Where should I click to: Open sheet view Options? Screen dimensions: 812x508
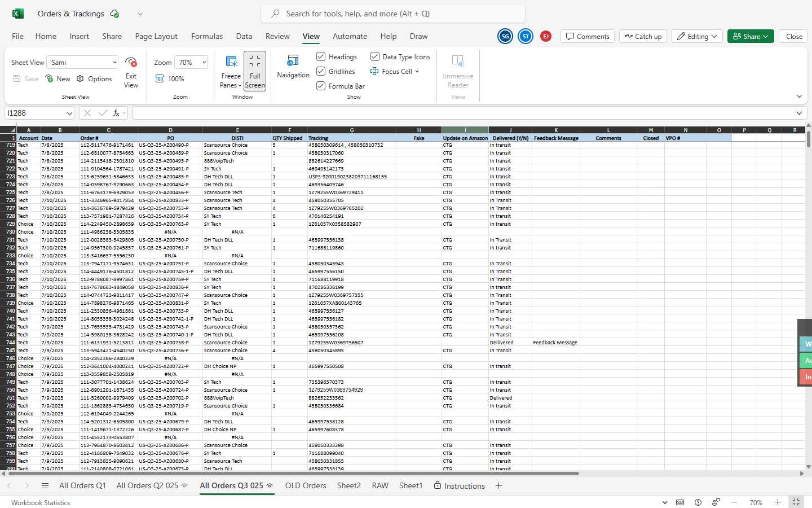[x=94, y=78]
